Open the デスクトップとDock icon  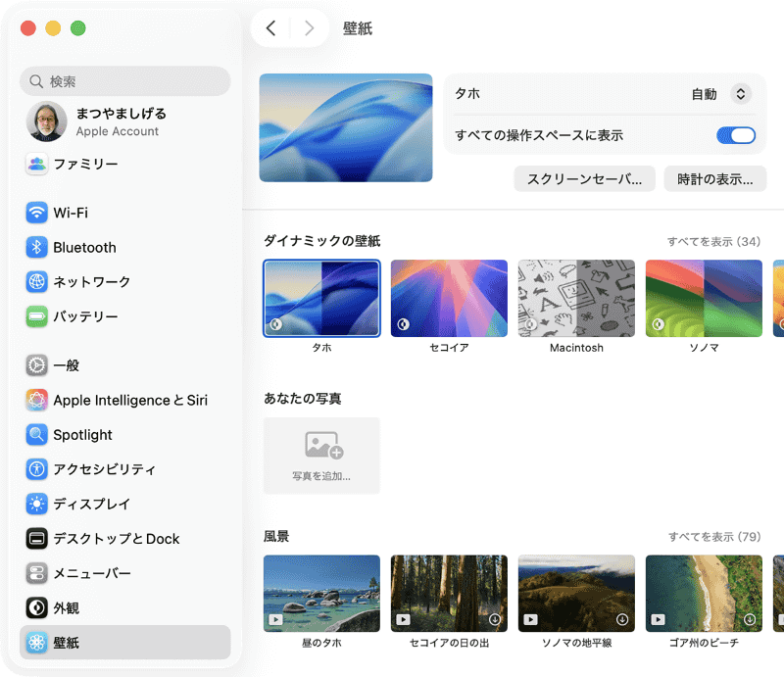coord(36,539)
